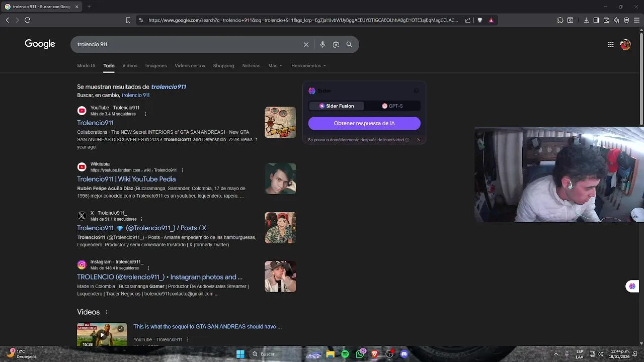This screenshot has height=362, width=644.
Task: Open the Google apps grid
Action: pos(610,44)
